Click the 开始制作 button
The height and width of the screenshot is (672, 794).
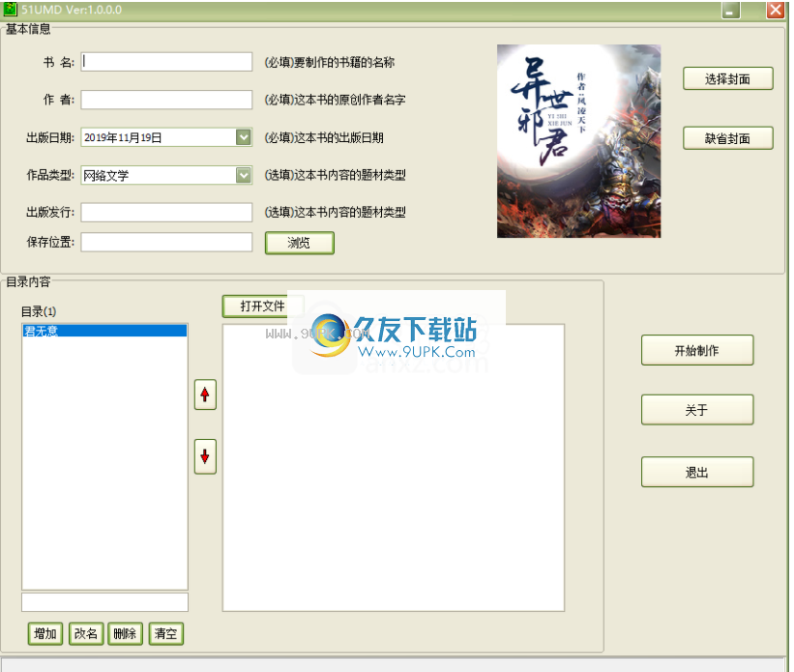(697, 350)
